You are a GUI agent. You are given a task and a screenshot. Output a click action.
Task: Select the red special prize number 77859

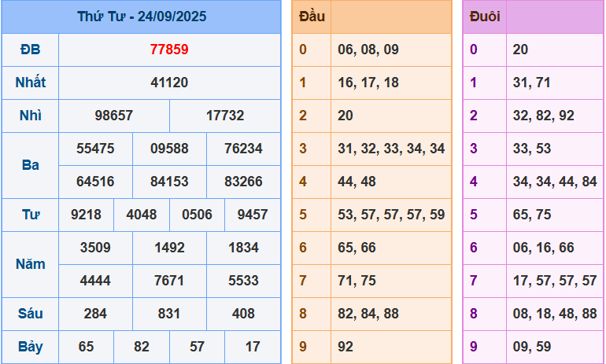point(169,50)
